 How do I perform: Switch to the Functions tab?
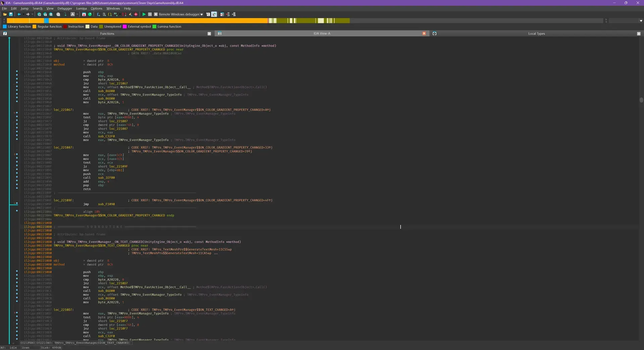[x=107, y=34]
